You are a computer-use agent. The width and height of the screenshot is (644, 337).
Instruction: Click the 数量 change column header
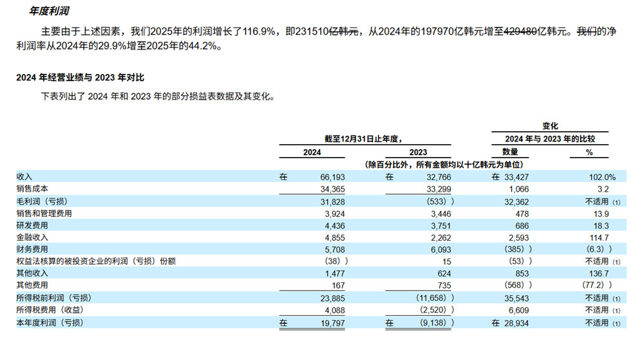click(x=510, y=152)
